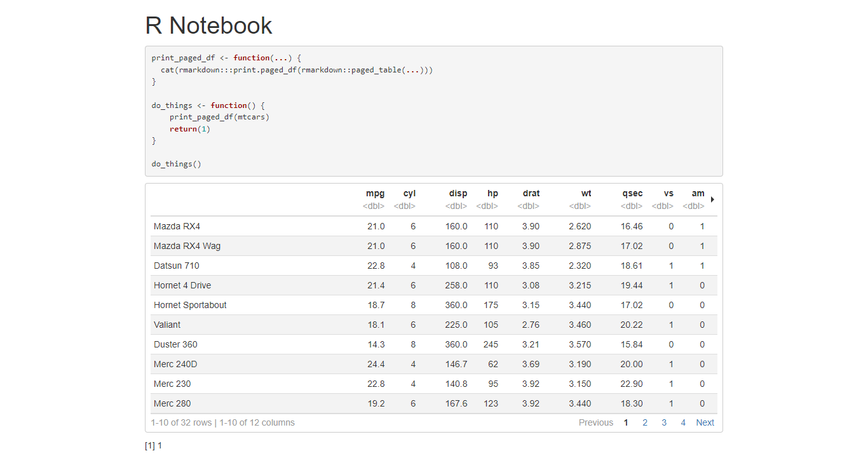
Task: Click the [1] 1 output below the table
Action: pos(154,445)
